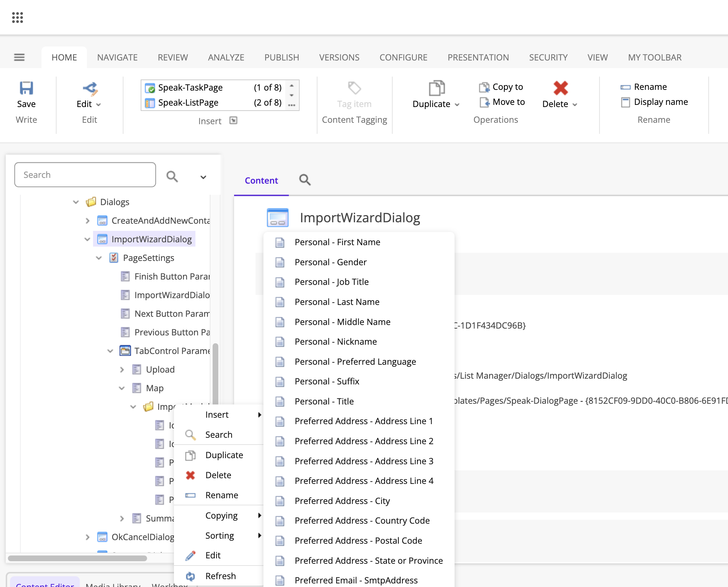Click the Tag item icon
Viewport: 728px width, 587px height.
(354, 88)
